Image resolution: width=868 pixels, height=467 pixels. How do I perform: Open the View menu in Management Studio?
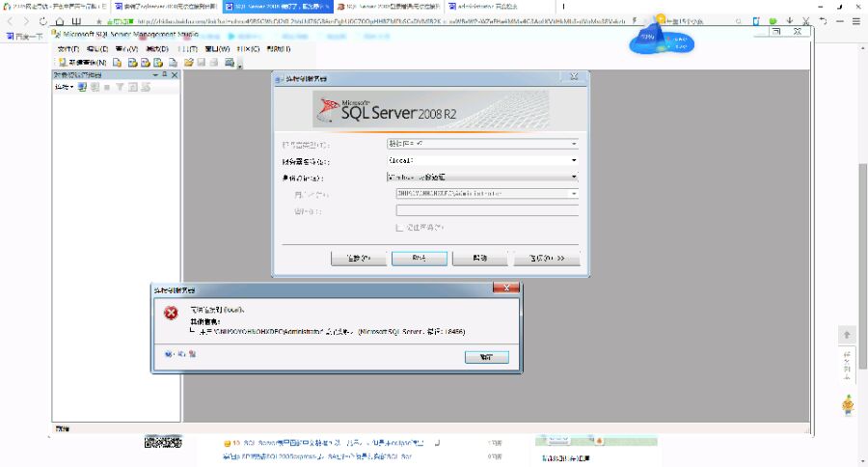pyautogui.click(x=126, y=49)
